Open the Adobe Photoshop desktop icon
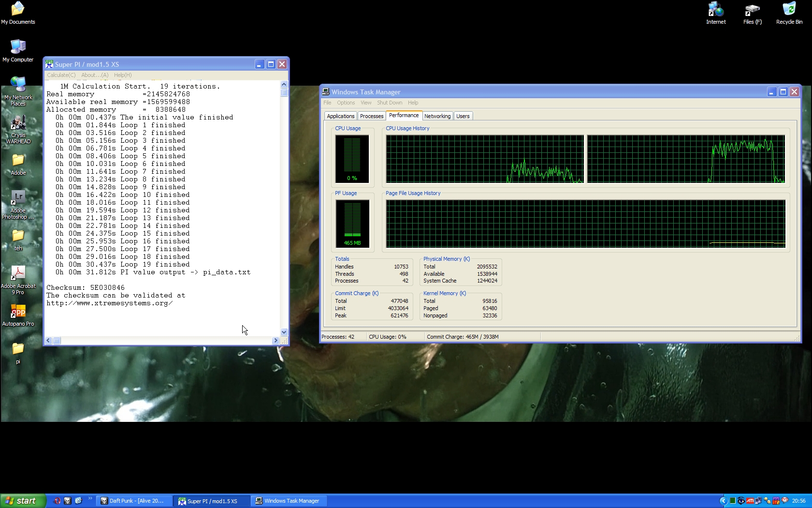 point(18,199)
